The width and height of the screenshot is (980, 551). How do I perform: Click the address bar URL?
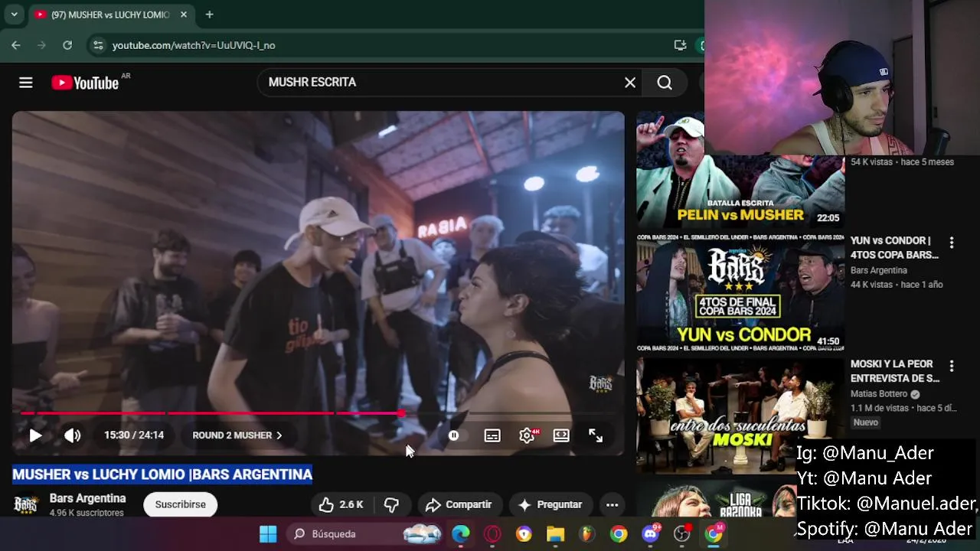[194, 45]
